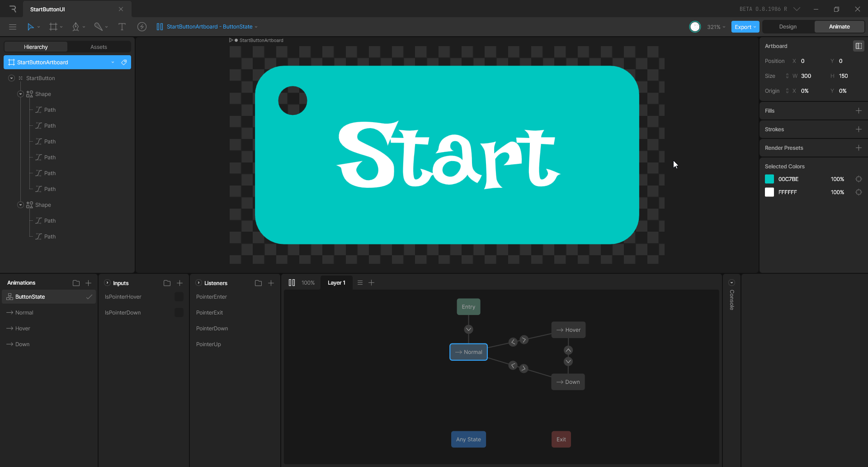The width and height of the screenshot is (868, 467).
Task: Collapse the StartButton tree node
Action: tap(12, 78)
